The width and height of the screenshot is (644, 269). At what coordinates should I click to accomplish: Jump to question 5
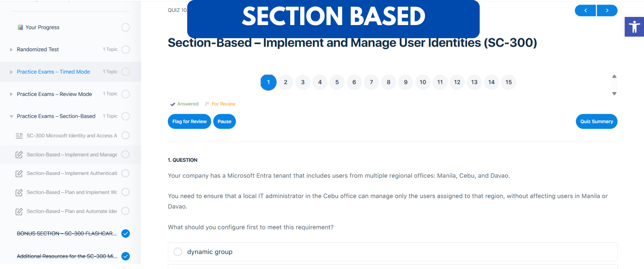click(337, 82)
